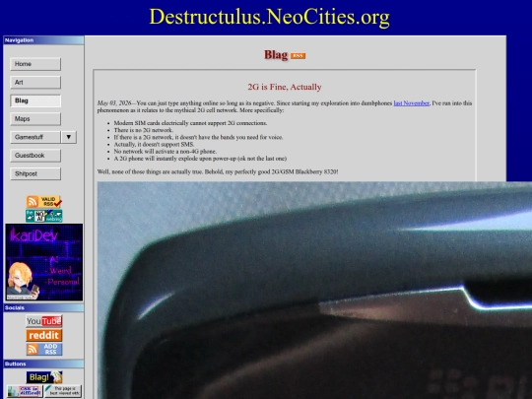This screenshot has width=532, height=399.
Task: Click 'If there is a 2G network' bullet
Action: (198, 137)
